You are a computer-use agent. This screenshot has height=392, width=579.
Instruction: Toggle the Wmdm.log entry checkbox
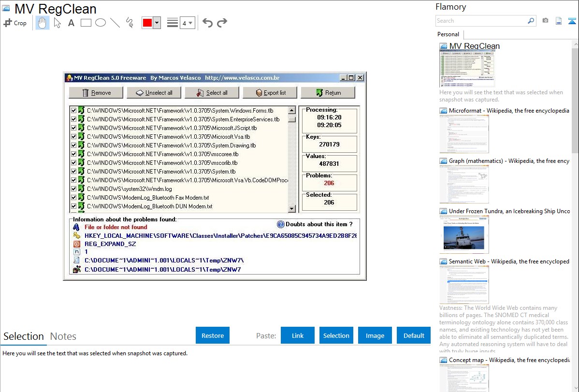pos(74,189)
